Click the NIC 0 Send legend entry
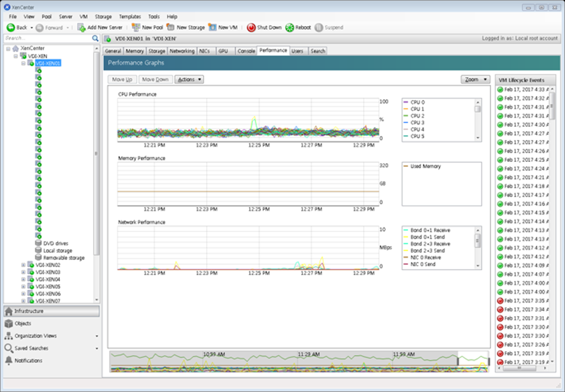The width and height of the screenshot is (565, 392). click(420, 265)
